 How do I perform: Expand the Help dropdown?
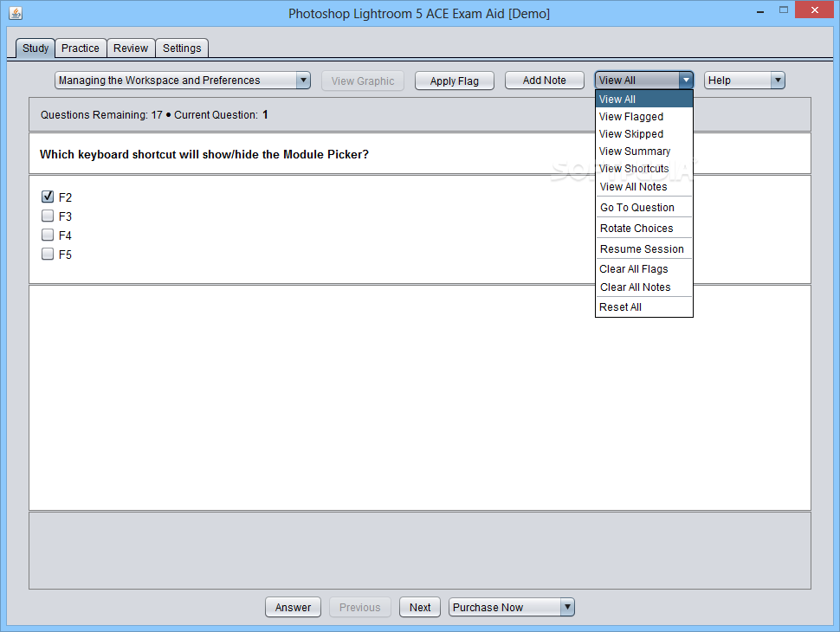[744, 81]
